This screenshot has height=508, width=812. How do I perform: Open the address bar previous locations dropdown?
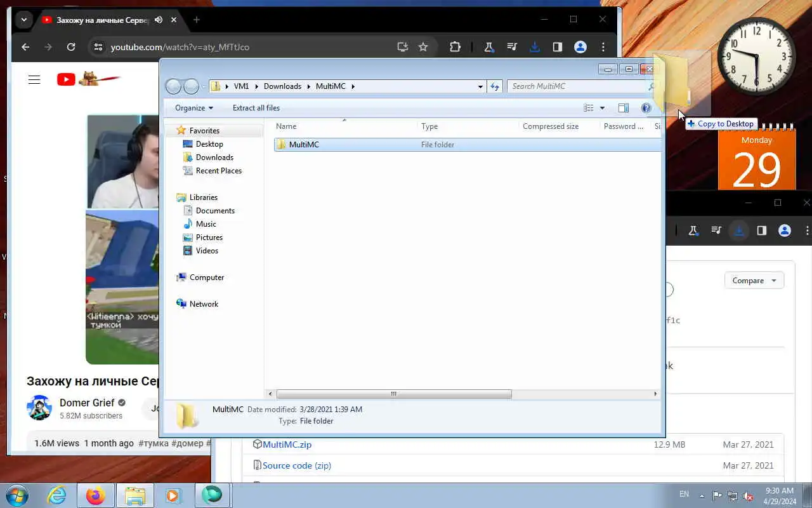[x=480, y=86]
